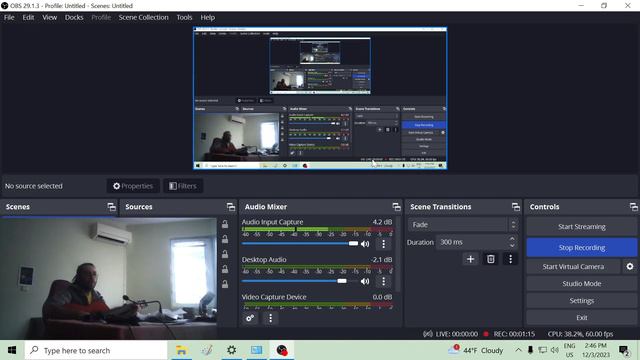Viewport: 640px width, 360px height.
Task: Adjust Audio Input Capture volume slider
Action: 300,244
